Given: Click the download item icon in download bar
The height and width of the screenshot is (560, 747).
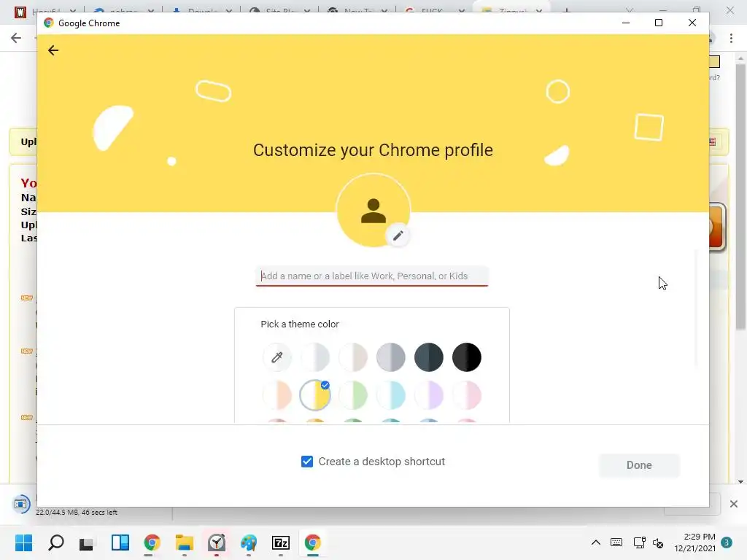Looking at the screenshot, I should coord(21,504).
